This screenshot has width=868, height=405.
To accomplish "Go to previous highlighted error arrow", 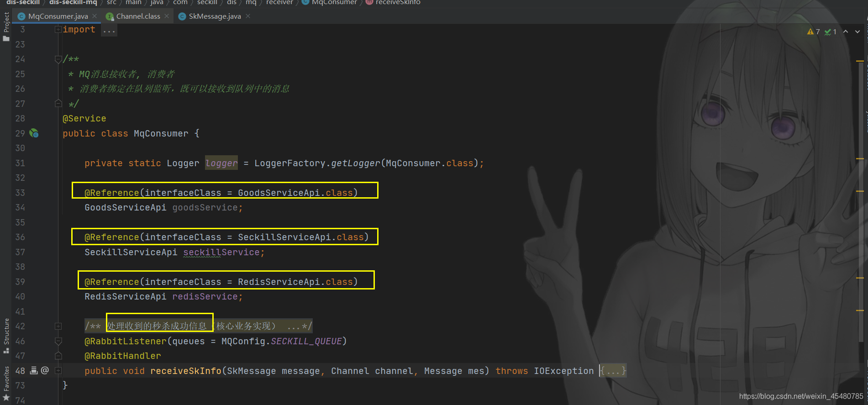I will coord(846,32).
